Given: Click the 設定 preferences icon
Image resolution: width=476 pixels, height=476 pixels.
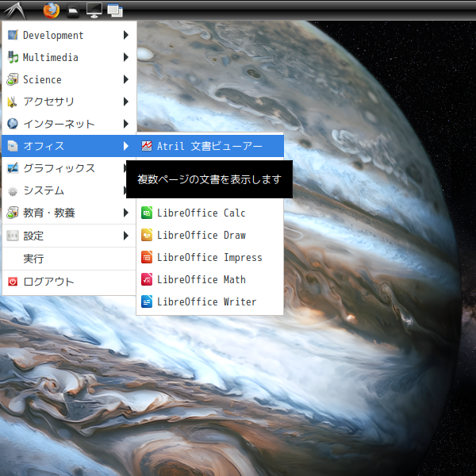Looking at the screenshot, I should [13, 236].
